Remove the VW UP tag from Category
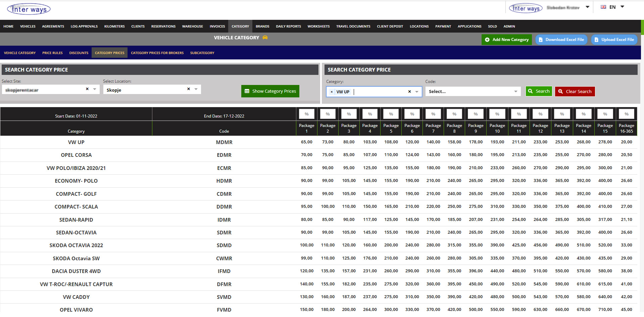Image resolution: width=644 pixels, height=317 pixels. pyautogui.click(x=332, y=92)
